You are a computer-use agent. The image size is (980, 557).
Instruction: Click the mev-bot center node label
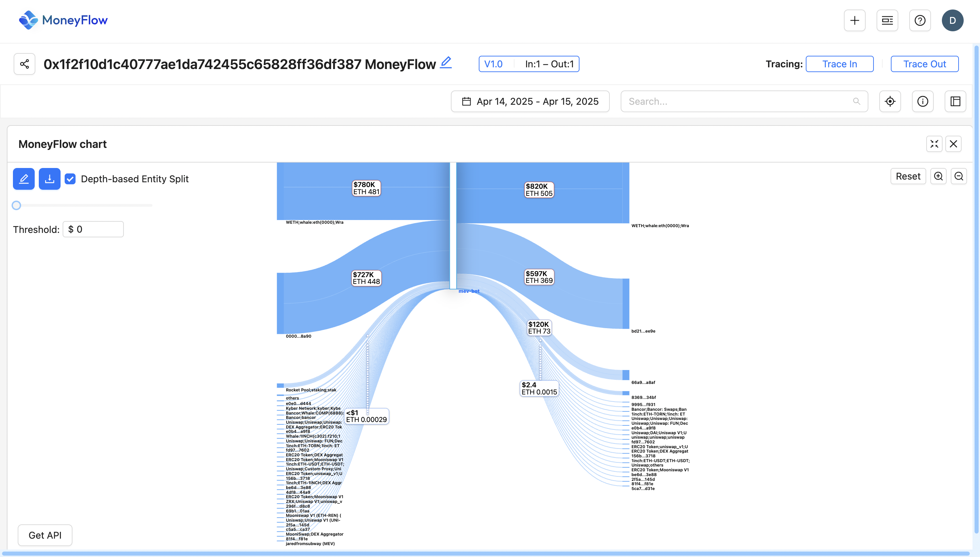point(469,291)
